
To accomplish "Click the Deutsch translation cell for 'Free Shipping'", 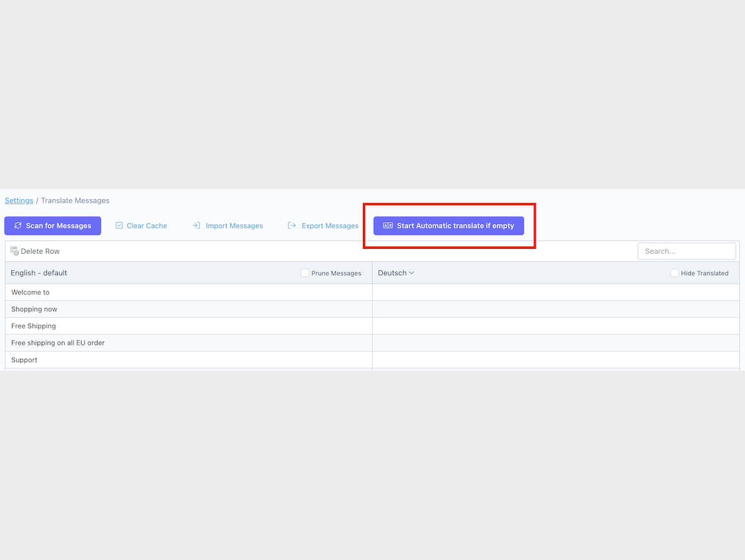I will tap(556, 326).
